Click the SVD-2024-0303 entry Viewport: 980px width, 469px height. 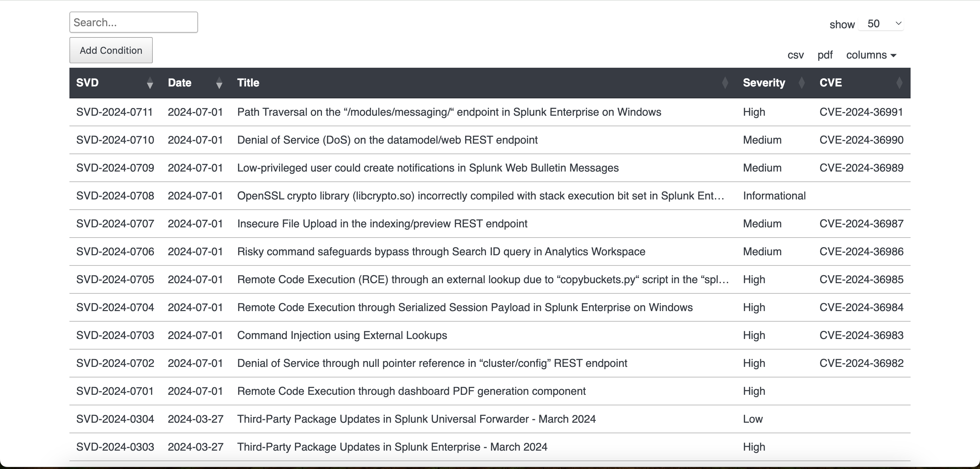(115, 447)
